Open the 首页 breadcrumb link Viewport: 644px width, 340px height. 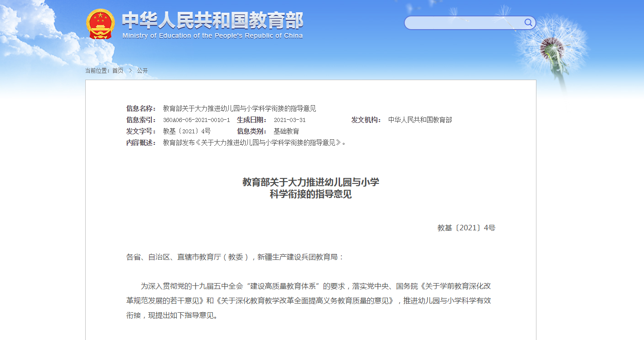pyautogui.click(x=118, y=71)
